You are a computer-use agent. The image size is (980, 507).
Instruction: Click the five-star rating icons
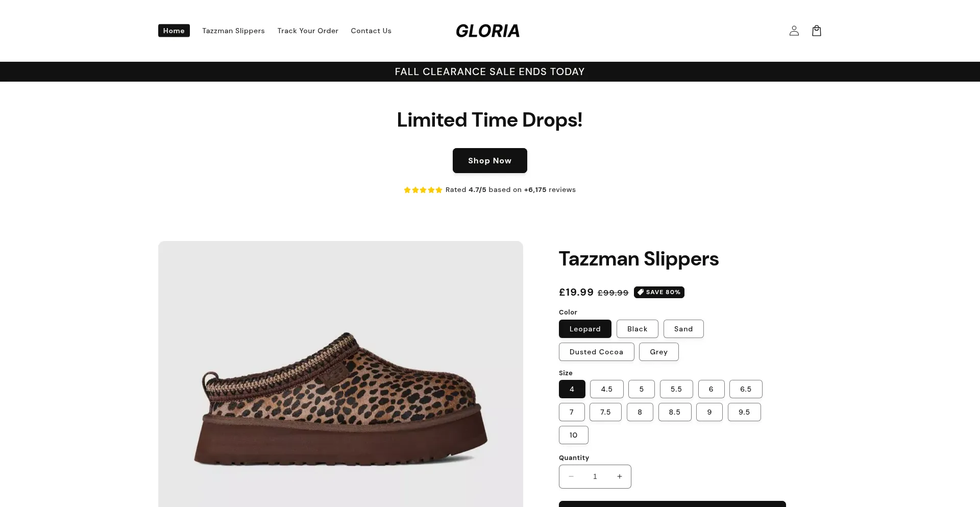pyautogui.click(x=423, y=190)
